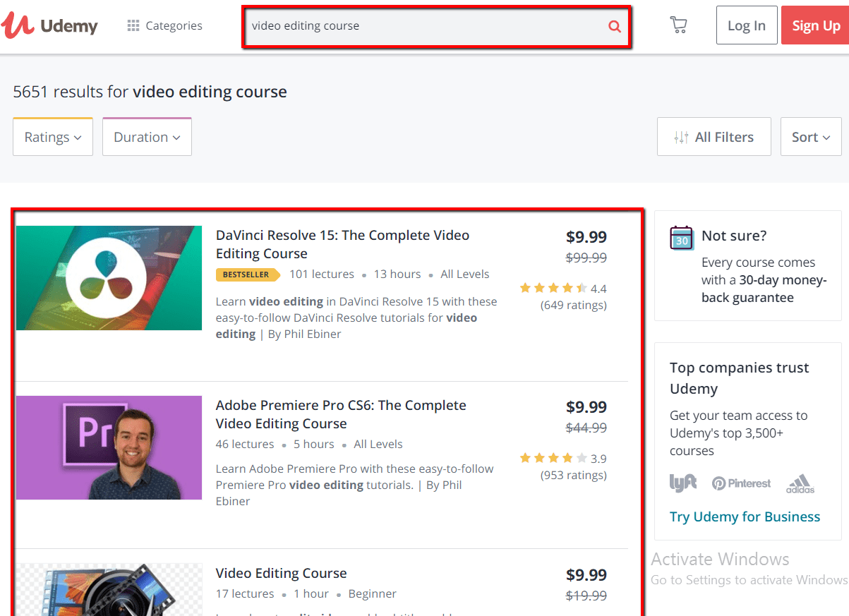
Task: Click the search magnifier icon
Action: pos(614,26)
